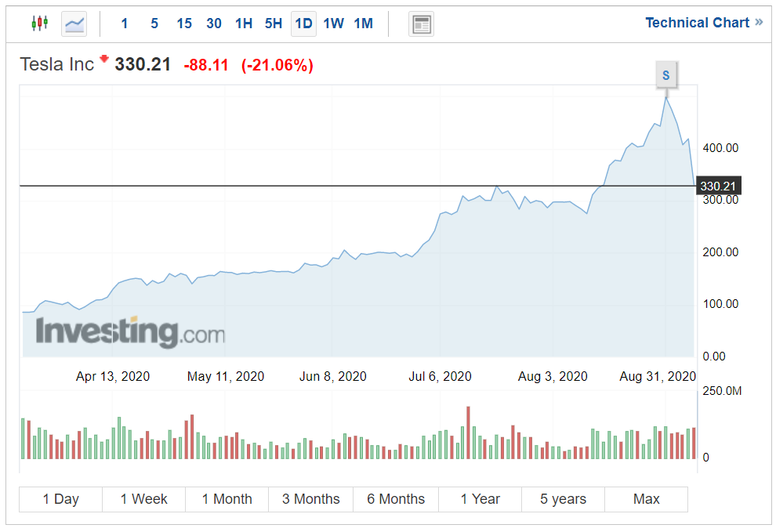Show the 6 Months range
Viewport: 776px width, 532px height.
[x=396, y=499]
